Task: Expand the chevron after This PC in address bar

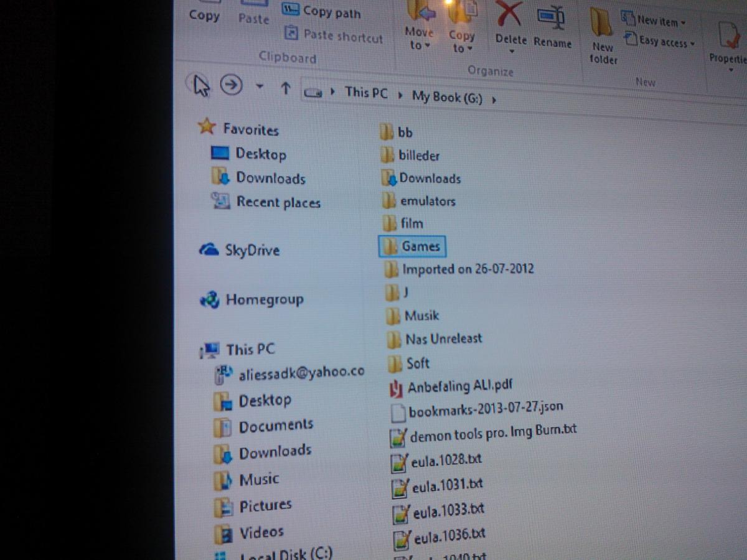Action: pyautogui.click(x=400, y=95)
